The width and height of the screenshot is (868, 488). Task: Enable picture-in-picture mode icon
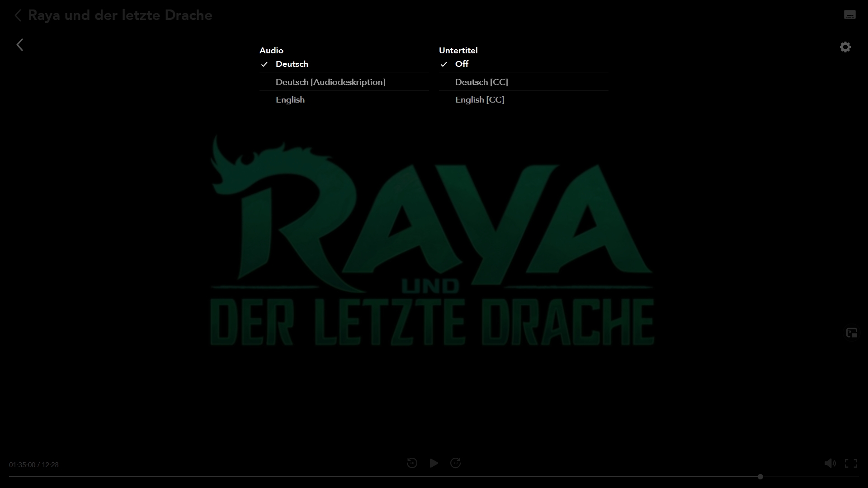click(x=851, y=333)
